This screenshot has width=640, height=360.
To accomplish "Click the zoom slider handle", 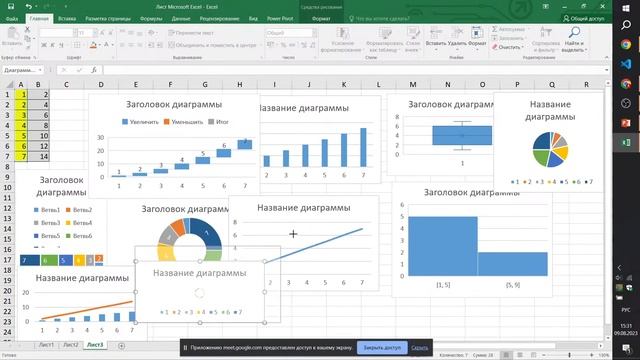I will (x=569, y=356).
